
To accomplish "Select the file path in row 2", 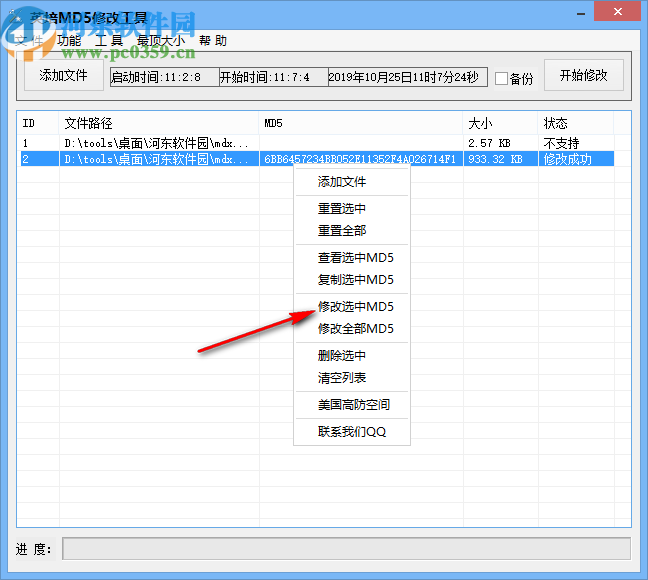I will 157,159.
